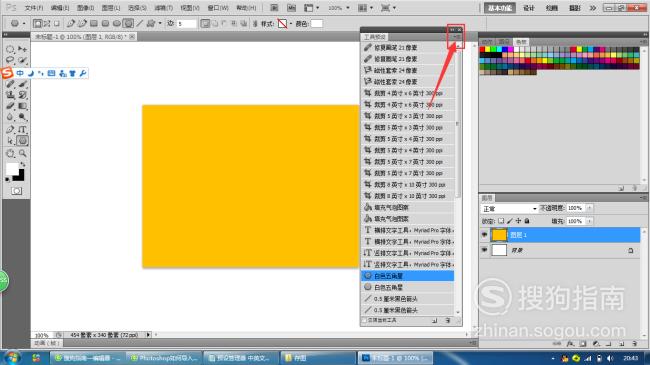Select the Pen tool in toolbox

tap(10, 129)
